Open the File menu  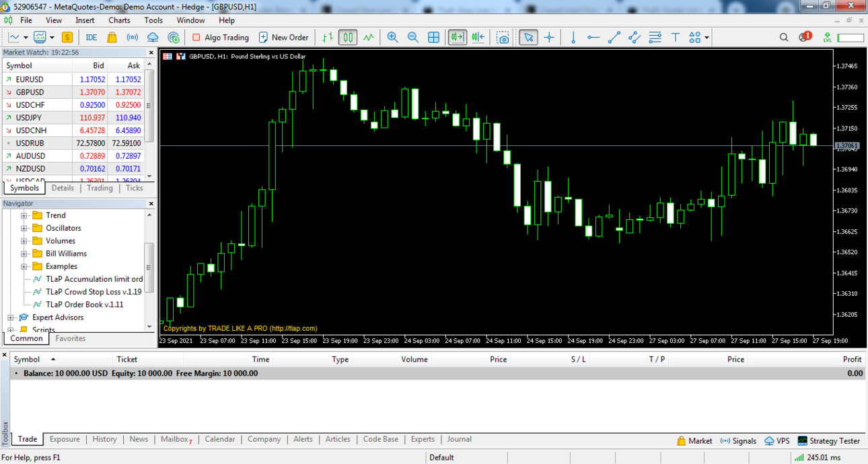[26, 20]
